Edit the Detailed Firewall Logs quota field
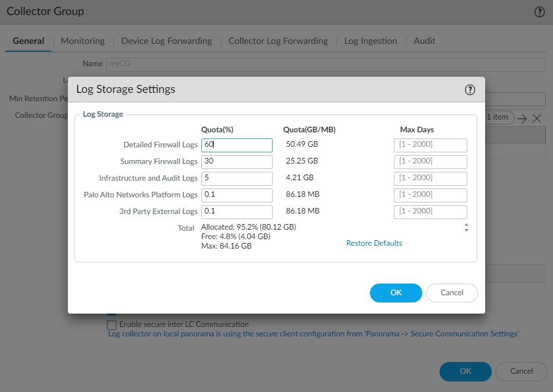 [236, 145]
